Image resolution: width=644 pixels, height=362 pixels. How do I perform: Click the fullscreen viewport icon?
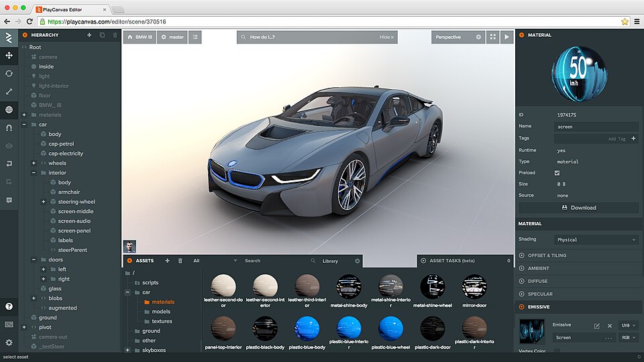coord(493,37)
